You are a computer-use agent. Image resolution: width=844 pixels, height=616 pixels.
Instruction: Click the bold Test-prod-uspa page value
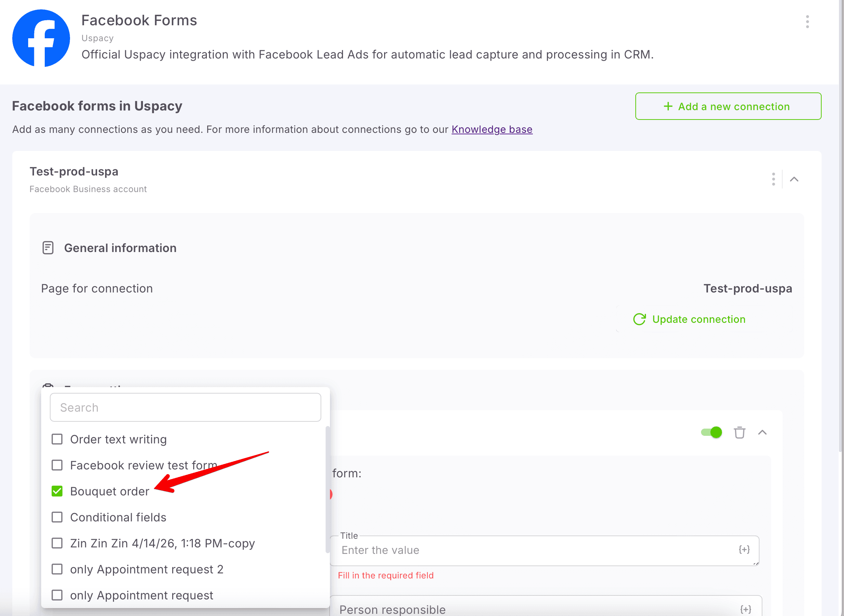coord(748,289)
